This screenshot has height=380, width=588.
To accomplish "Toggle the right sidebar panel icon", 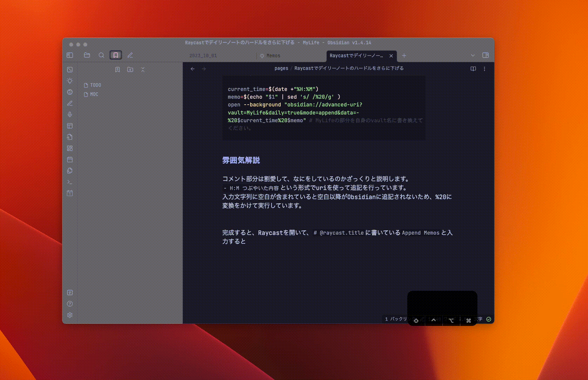I will [x=486, y=55].
